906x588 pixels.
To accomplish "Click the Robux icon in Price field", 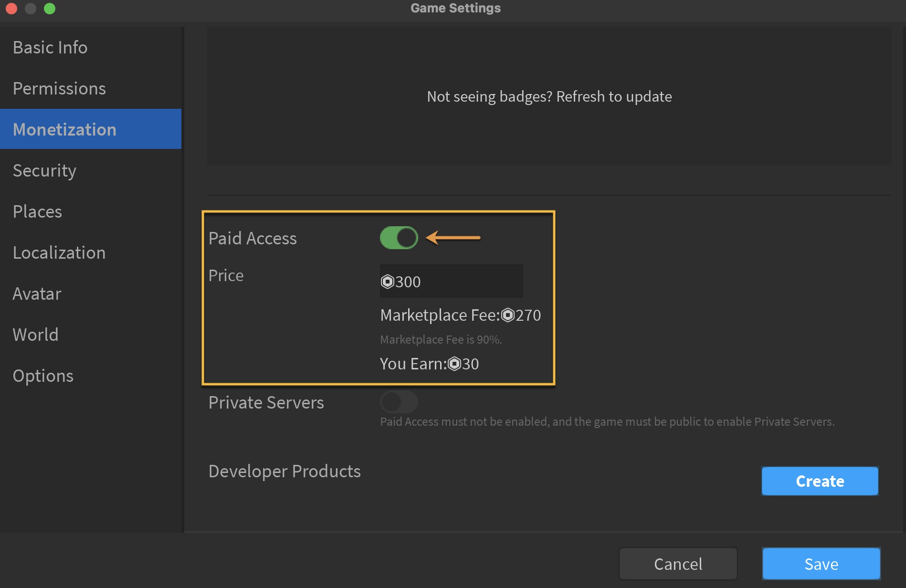I will tap(388, 282).
